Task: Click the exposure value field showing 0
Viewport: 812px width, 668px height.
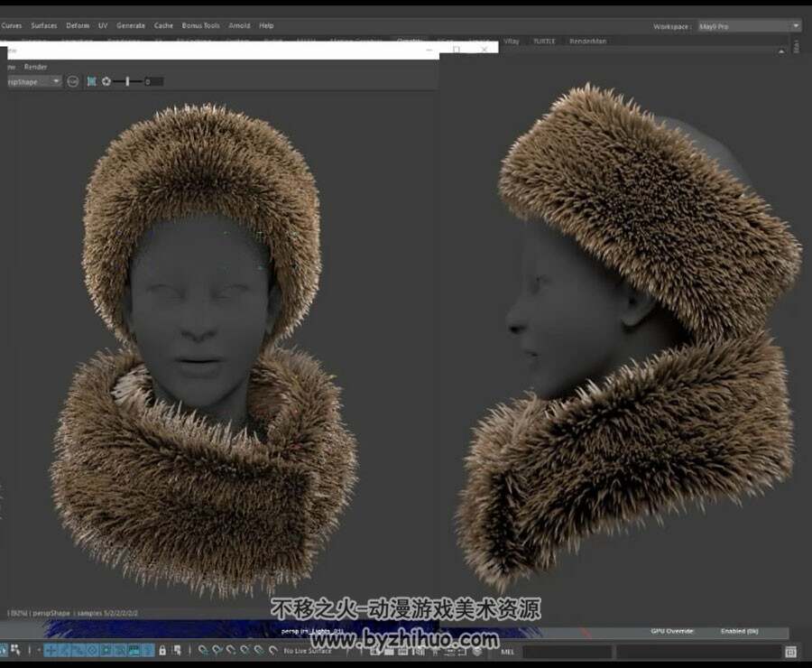Action: [153, 81]
